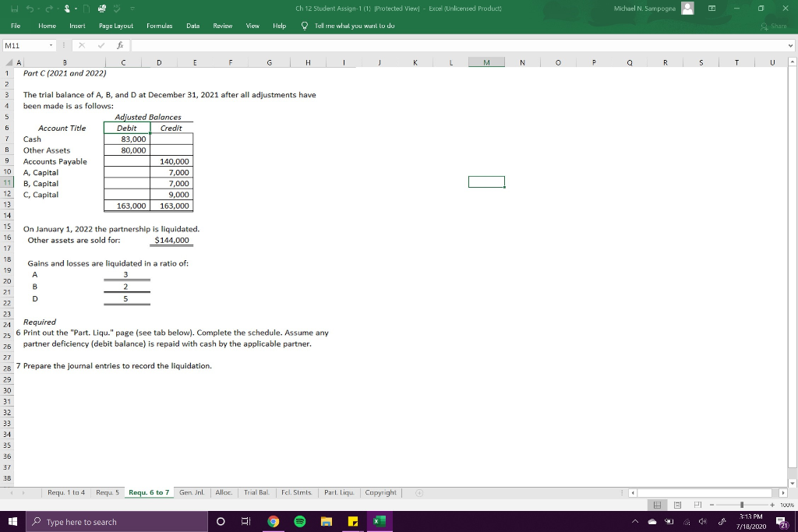The width and height of the screenshot is (798, 532).
Task: Click the user account avatar icon
Action: tap(687, 9)
